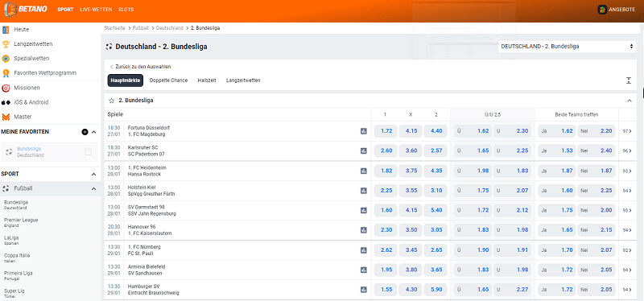Viewport: 644px width, 301px height.
Task: Click the Hannover 96 vs Kaiserslautern match
Action: (150, 230)
